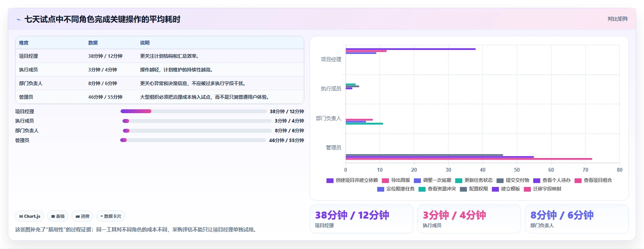Viewport: 644px width, 249px height.
Task: Toggle legend item 更新任务状态
Action: tap(474, 180)
